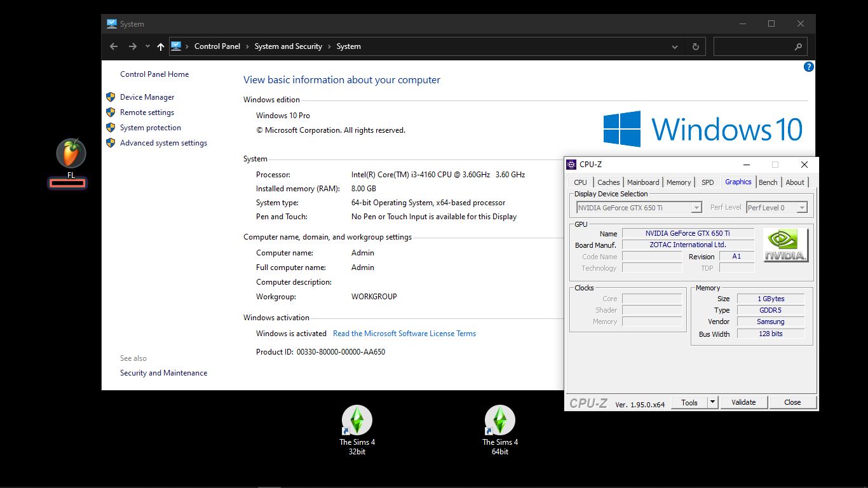Open the Display Device Selection dropdown
868x488 pixels.
639,208
